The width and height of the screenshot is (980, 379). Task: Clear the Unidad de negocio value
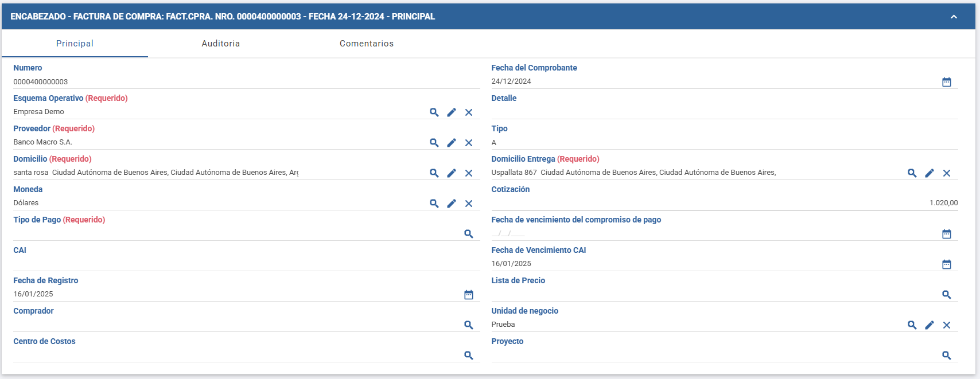947,325
